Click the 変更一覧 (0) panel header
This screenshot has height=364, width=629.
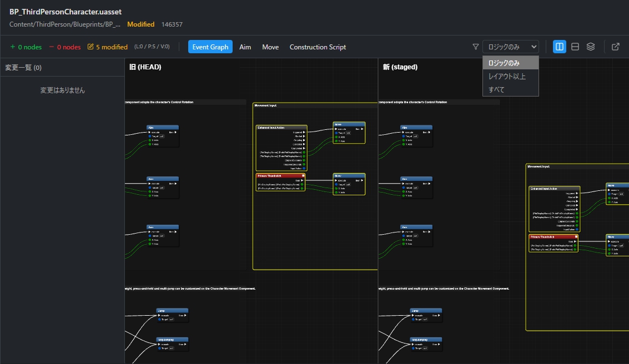pyautogui.click(x=23, y=68)
